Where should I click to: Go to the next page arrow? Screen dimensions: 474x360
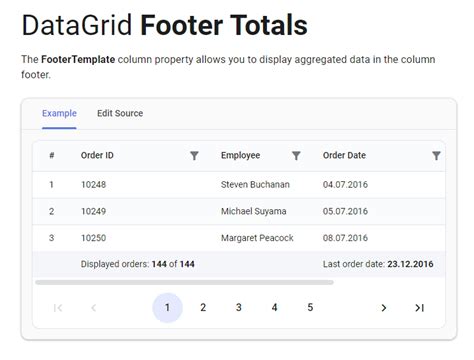coord(384,308)
